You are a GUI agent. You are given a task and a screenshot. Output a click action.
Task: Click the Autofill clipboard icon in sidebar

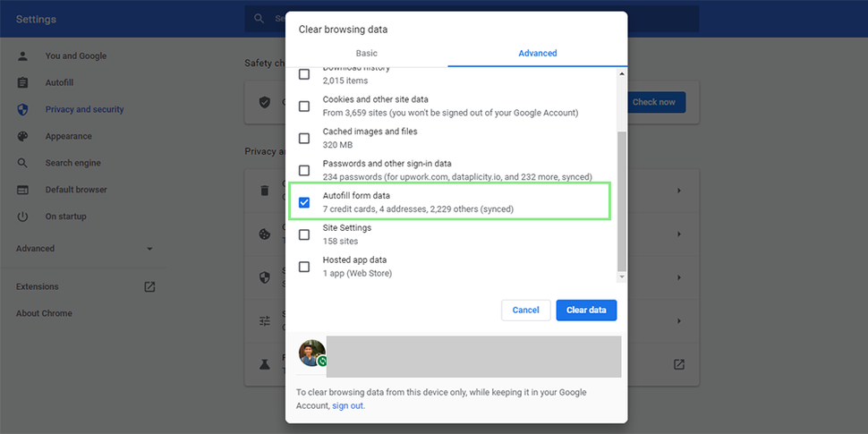[x=22, y=82]
